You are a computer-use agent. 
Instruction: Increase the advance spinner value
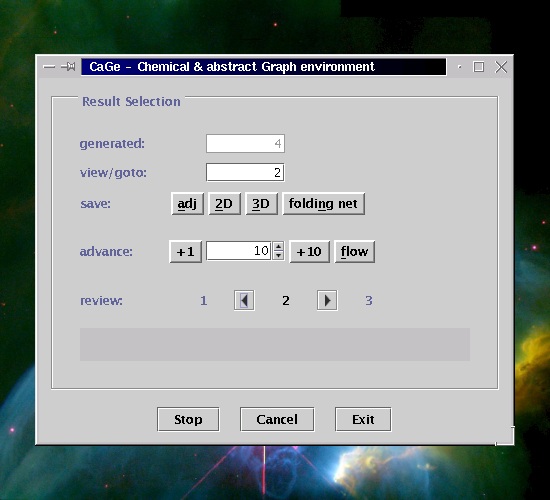click(x=278, y=246)
